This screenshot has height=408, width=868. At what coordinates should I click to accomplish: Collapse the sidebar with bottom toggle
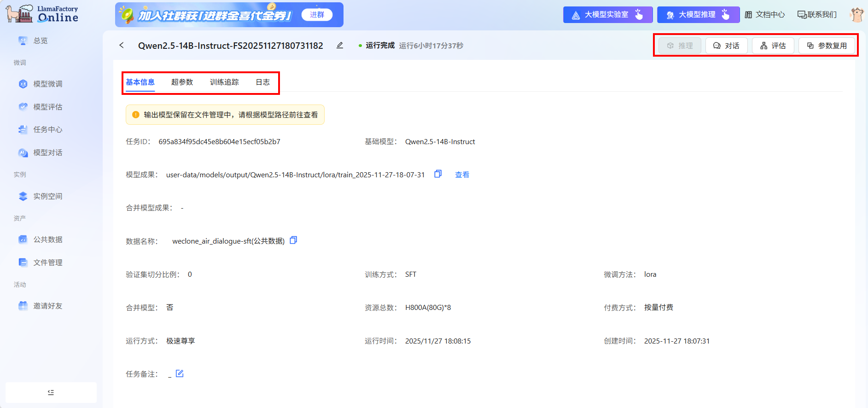pos(51,392)
